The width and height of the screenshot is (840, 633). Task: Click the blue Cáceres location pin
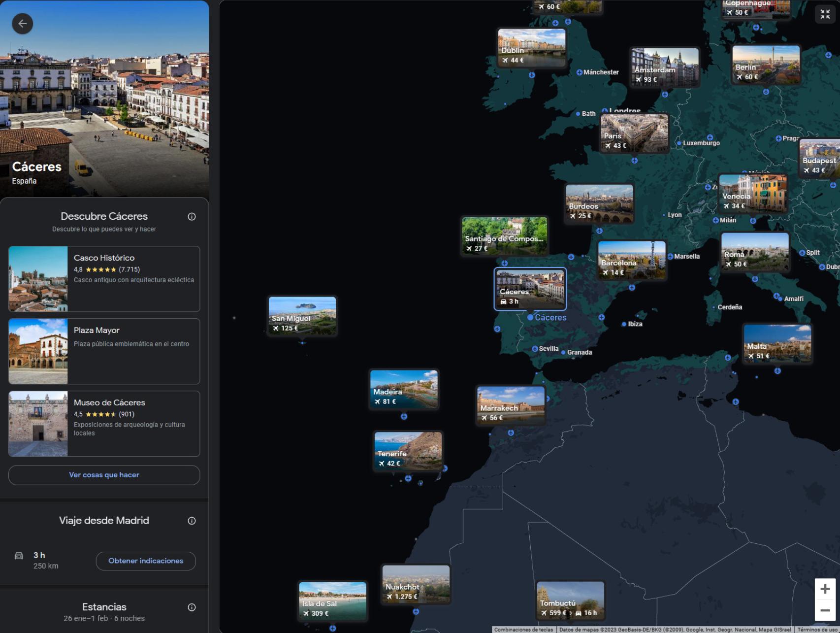coord(530,317)
